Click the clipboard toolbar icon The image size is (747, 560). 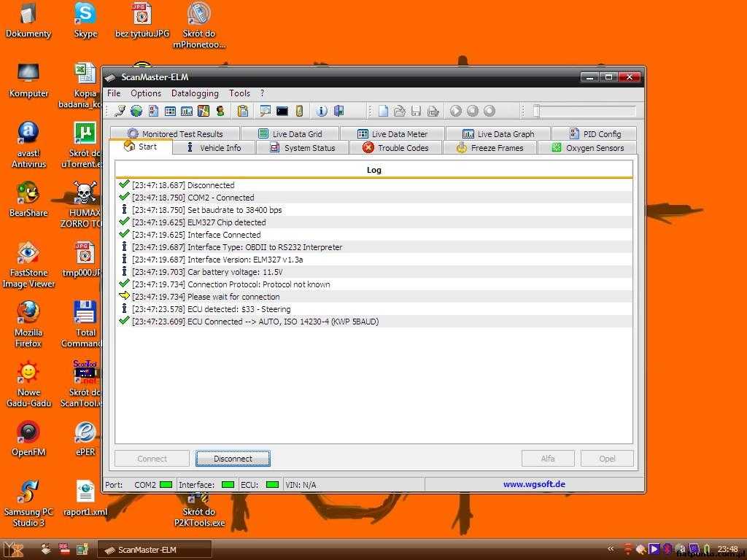pyautogui.click(x=243, y=111)
